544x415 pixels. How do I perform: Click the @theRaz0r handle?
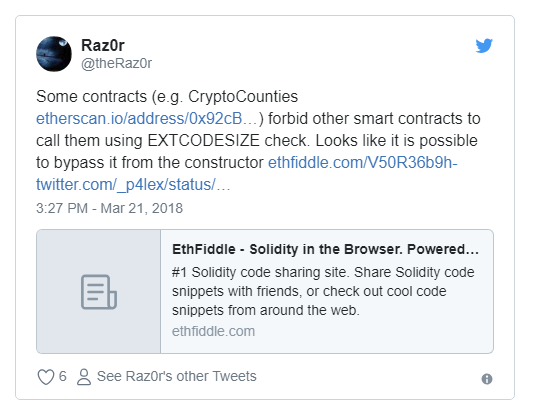click(x=116, y=63)
